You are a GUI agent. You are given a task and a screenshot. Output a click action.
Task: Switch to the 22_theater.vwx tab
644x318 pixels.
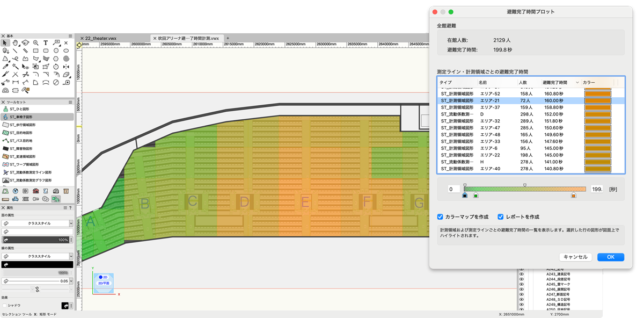point(101,38)
